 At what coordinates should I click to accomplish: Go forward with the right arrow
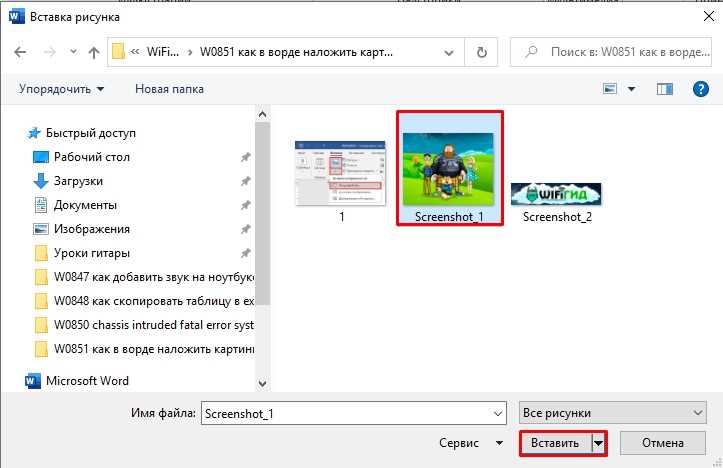point(49,52)
